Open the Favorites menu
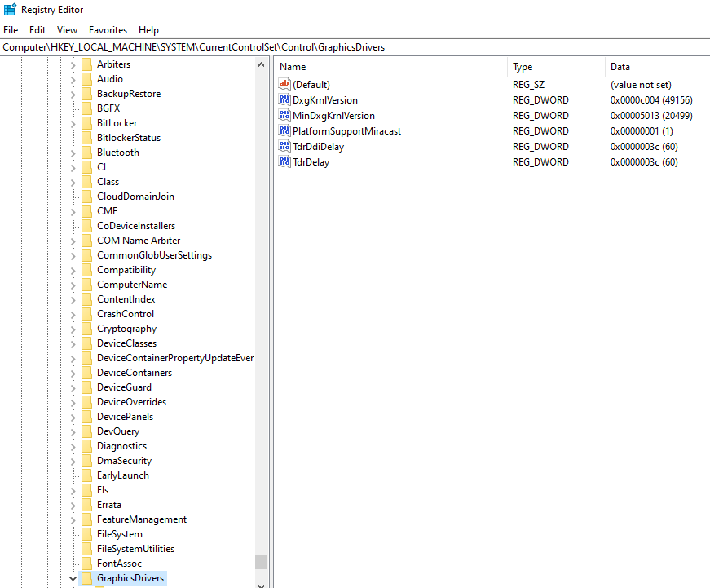The image size is (710, 588). pyautogui.click(x=108, y=30)
